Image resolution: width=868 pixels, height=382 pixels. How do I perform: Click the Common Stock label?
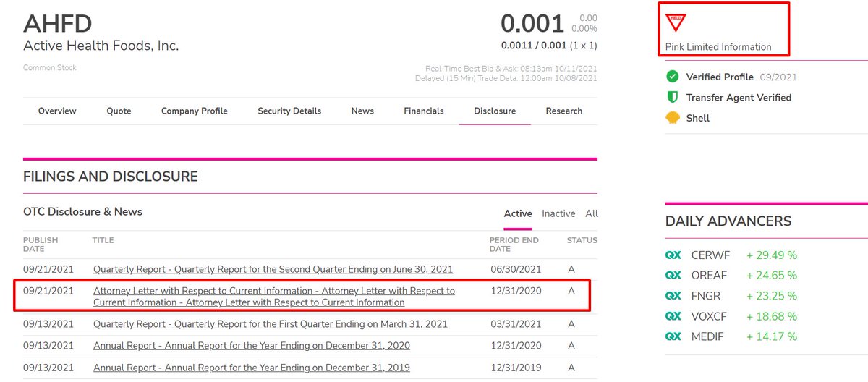tap(50, 68)
